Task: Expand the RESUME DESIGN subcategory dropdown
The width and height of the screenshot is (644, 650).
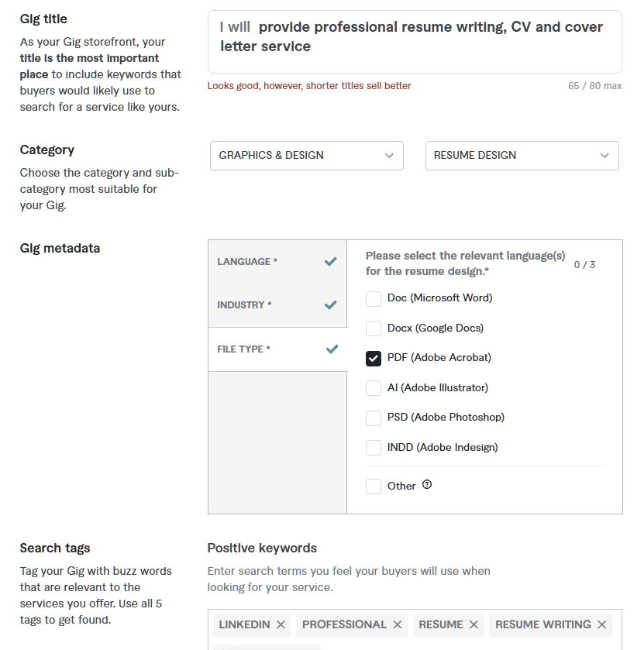Action: 522,156
